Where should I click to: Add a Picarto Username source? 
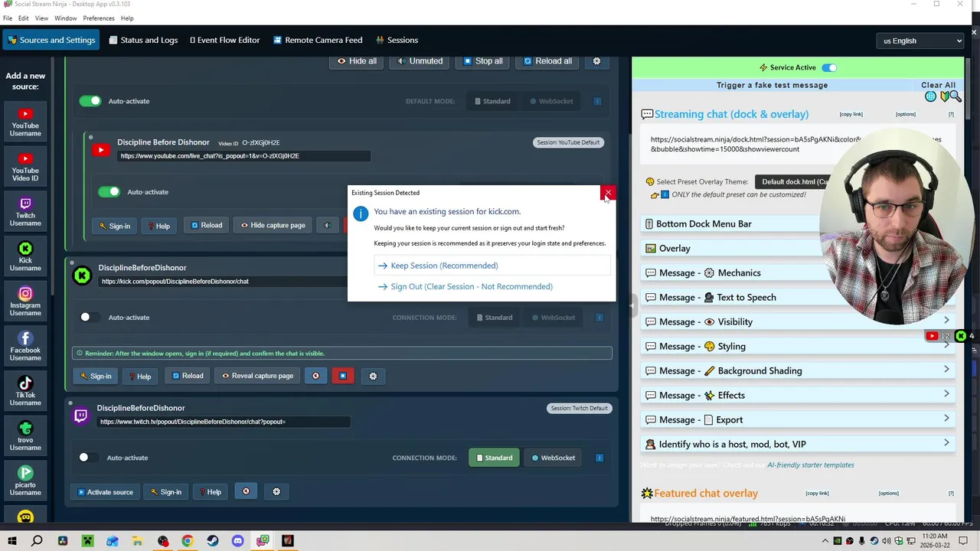coord(25,481)
